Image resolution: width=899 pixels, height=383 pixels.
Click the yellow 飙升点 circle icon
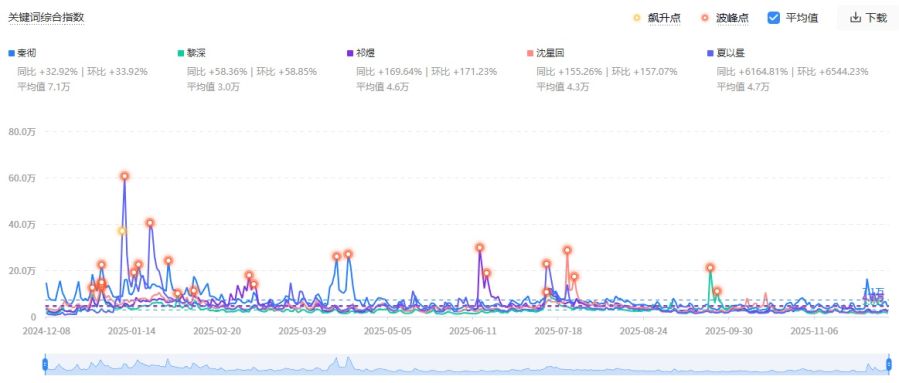[x=637, y=18]
